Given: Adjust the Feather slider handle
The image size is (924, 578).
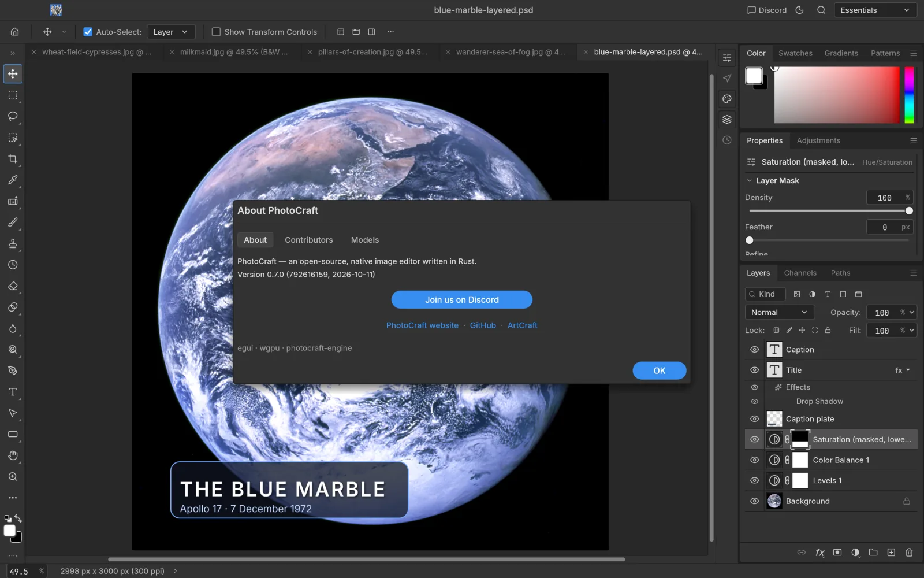Looking at the screenshot, I should (x=750, y=240).
